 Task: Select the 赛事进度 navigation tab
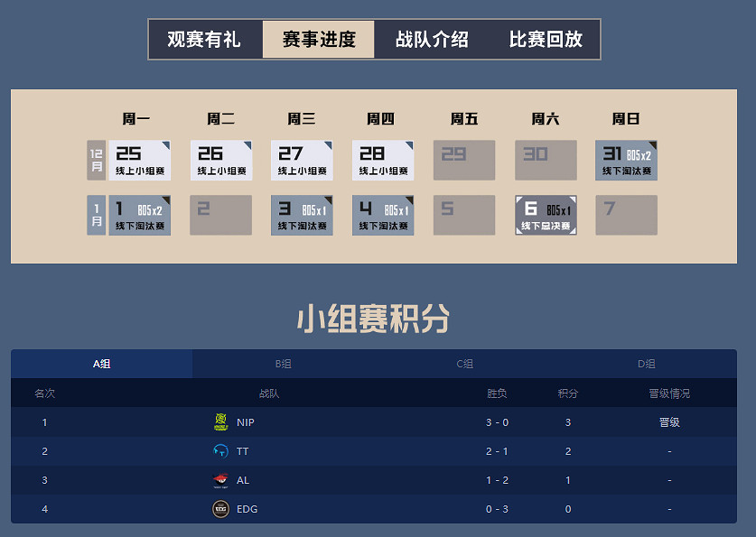(x=318, y=39)
